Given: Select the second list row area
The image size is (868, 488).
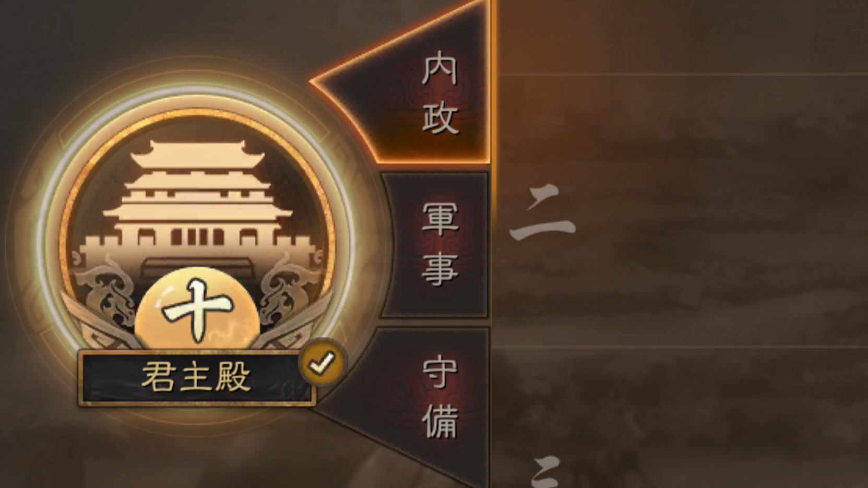Looking at the screenshot, I should [x=680, y=210].
